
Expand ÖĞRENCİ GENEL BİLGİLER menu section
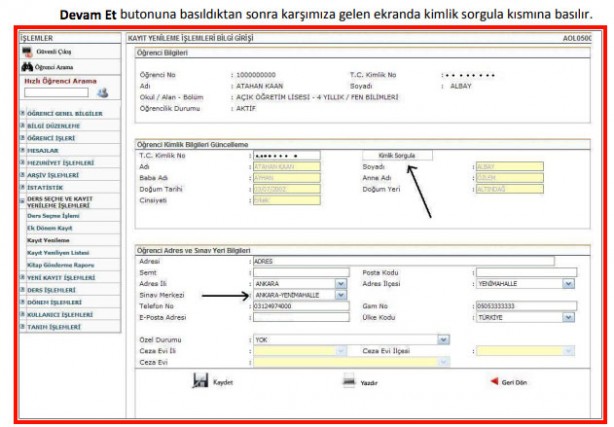(23, 113)
